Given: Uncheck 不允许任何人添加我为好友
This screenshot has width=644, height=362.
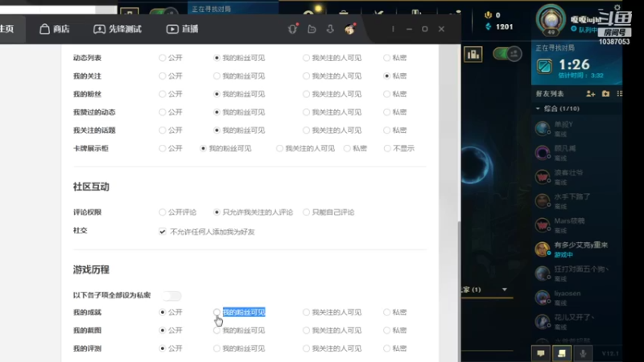Looking at the screenshot, I should (163, 232).
